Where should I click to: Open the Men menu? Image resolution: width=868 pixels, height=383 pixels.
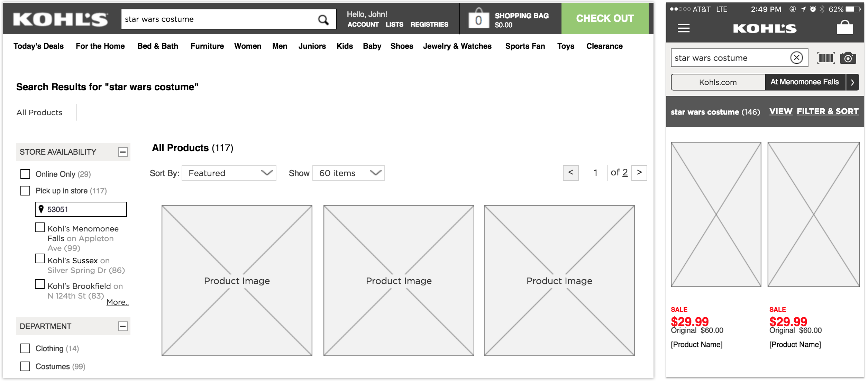pyautogui.click(x=280, y=46)
